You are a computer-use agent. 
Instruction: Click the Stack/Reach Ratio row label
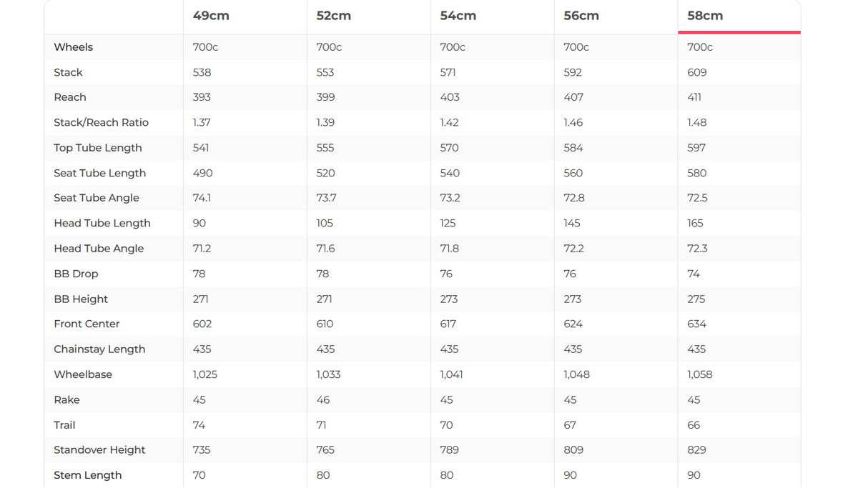click(102, 122)
